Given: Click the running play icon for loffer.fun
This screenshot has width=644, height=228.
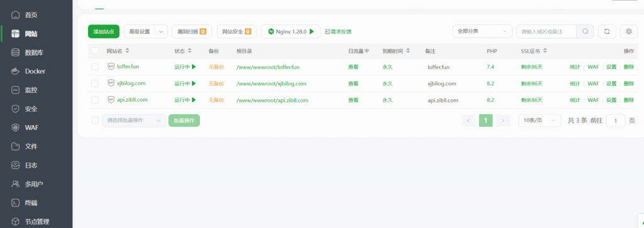Looking at the screenshot, I should tap(194, 67).
